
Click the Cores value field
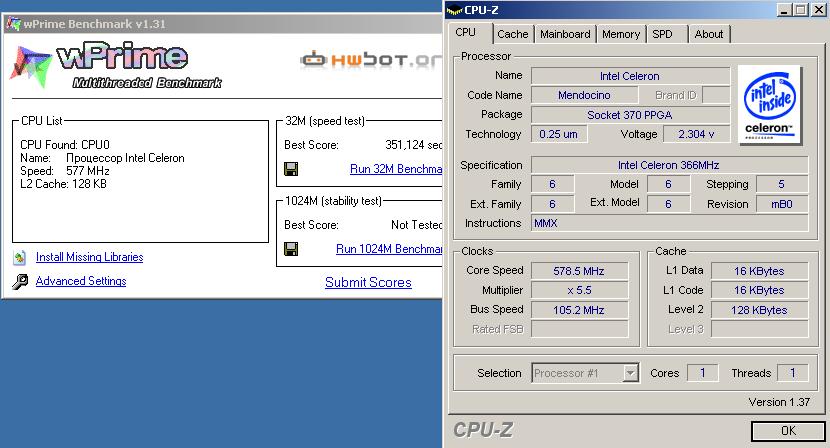tap(702, 373)
